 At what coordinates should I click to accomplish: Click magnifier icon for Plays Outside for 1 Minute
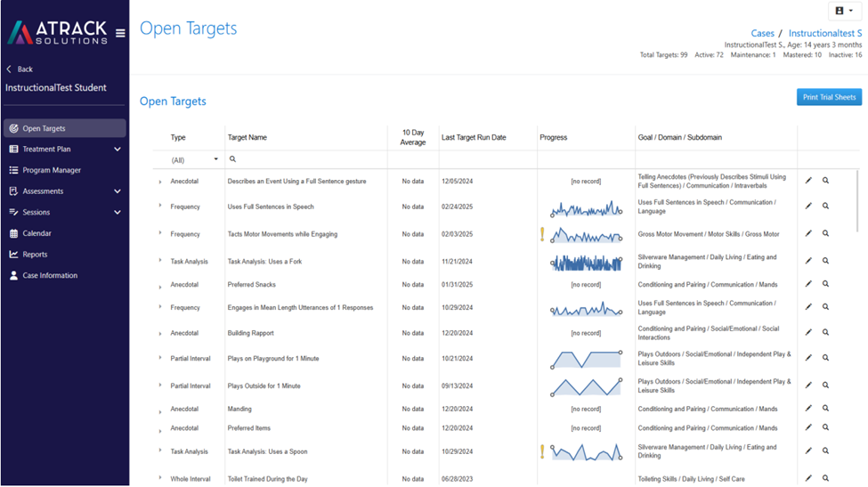coord(825,385)
